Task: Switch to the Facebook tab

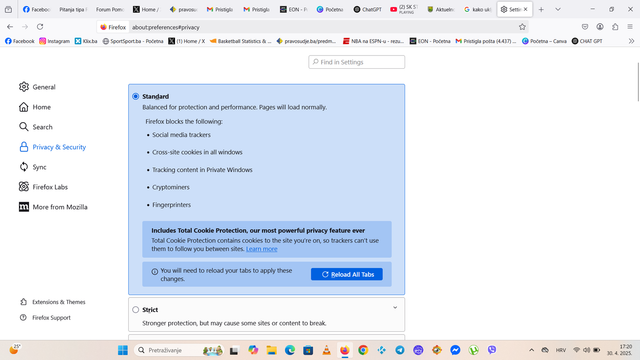Action: tap(36, 9)
